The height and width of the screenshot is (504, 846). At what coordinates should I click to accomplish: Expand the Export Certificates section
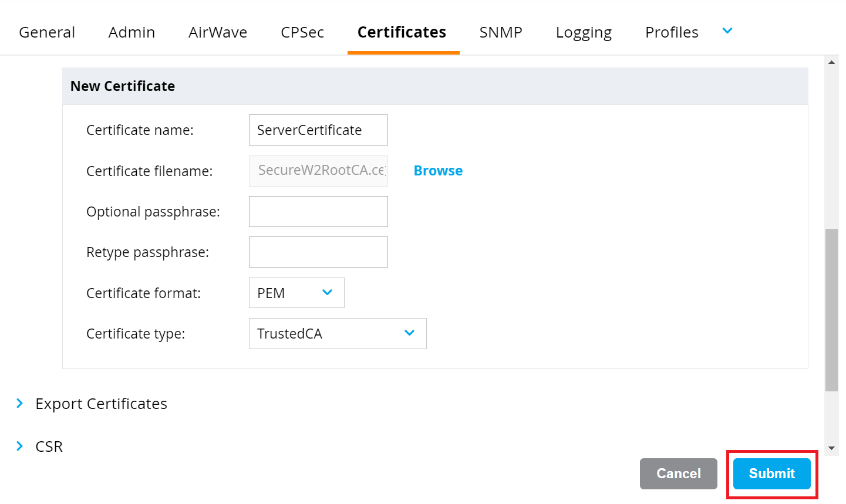(x=101, y=404)
